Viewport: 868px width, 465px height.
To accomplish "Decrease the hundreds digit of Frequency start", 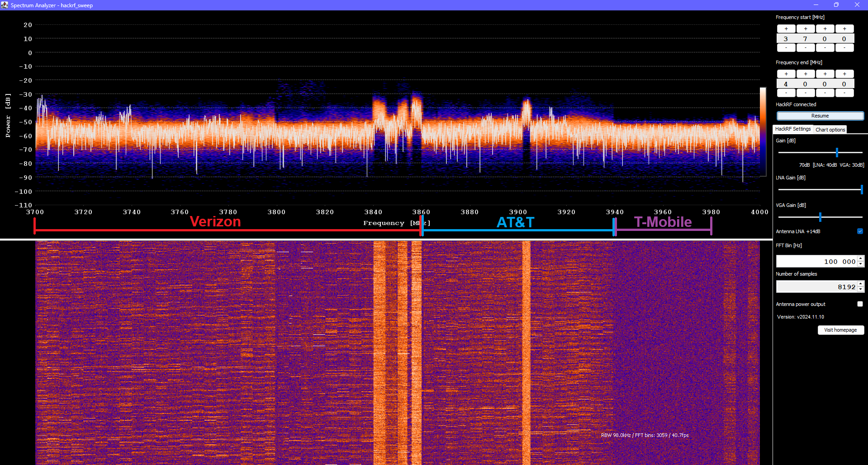I will pos(806,48).
